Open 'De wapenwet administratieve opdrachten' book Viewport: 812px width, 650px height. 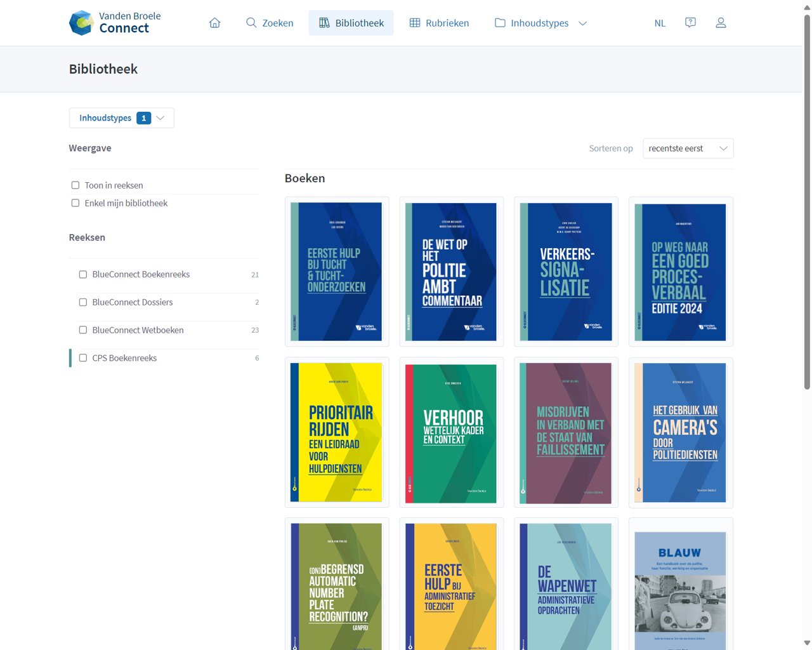(x=566, y=585)
